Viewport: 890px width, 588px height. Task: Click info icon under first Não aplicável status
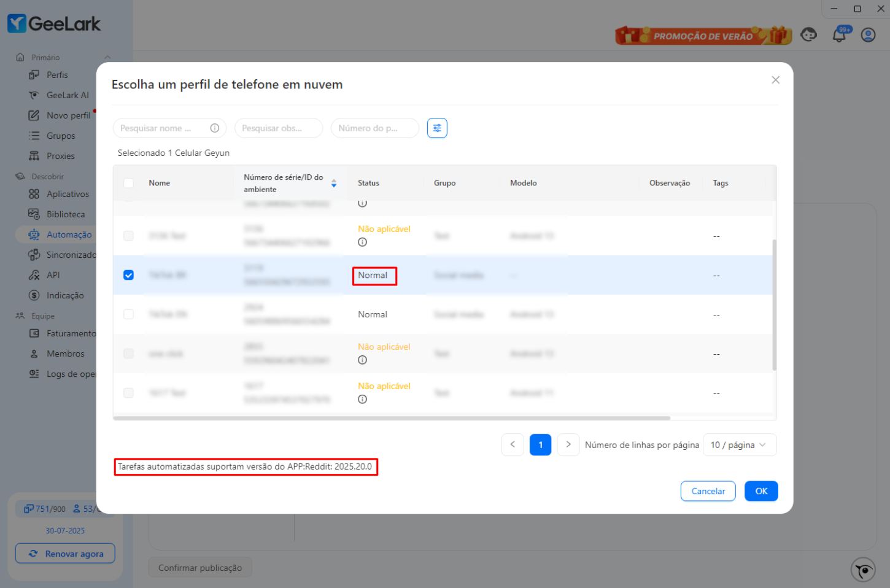pos(363,242)
